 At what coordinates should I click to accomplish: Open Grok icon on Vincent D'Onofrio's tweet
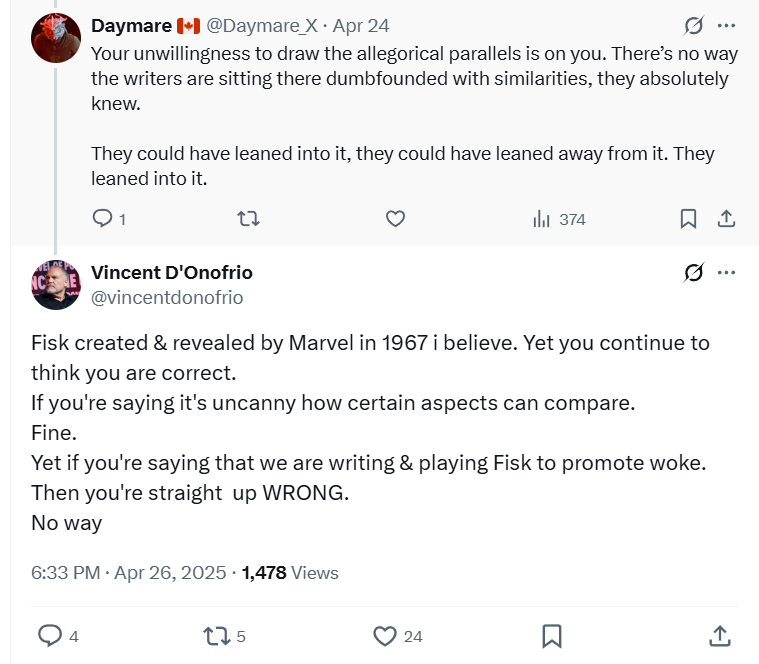tap(693, 273)
